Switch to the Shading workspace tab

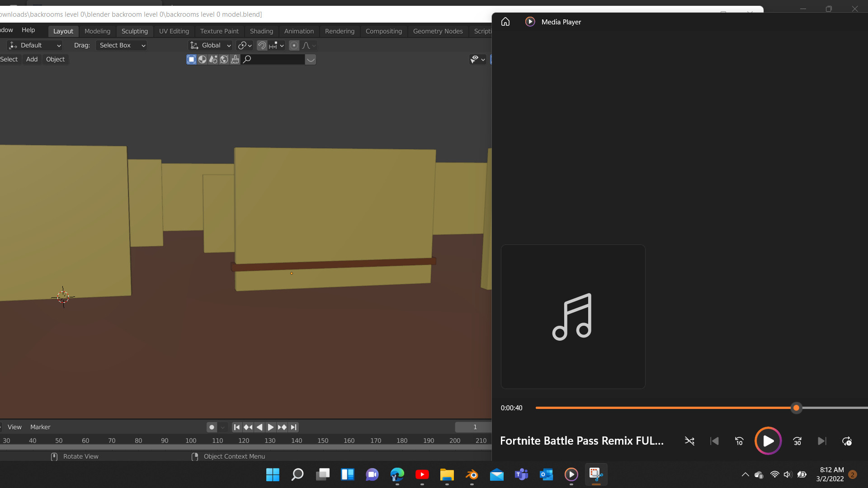(x=261, y=31)
